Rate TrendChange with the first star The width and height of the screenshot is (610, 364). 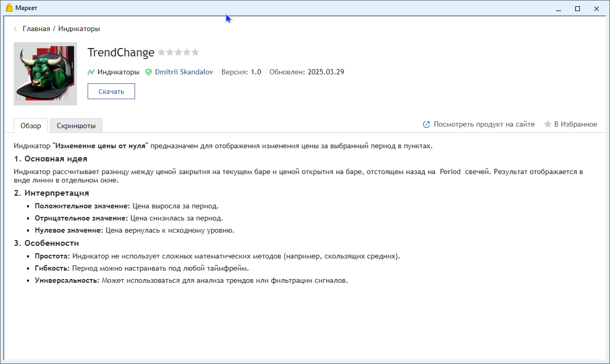pos(161,52)
